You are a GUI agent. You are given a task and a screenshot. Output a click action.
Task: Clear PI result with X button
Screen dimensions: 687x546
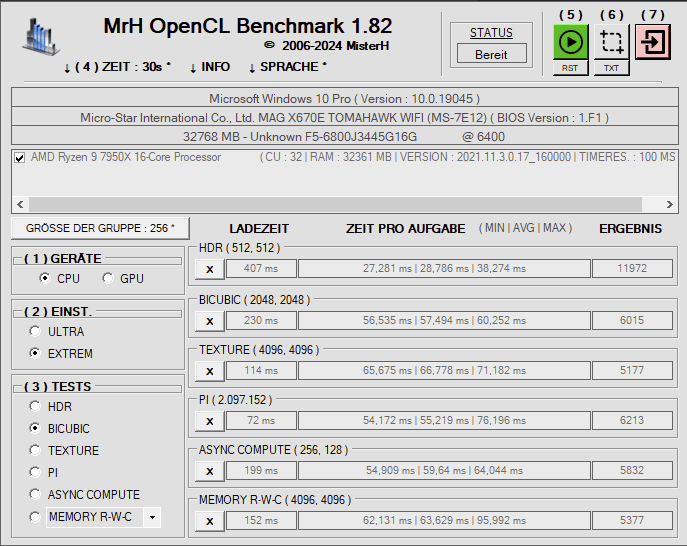pos(210,421)
